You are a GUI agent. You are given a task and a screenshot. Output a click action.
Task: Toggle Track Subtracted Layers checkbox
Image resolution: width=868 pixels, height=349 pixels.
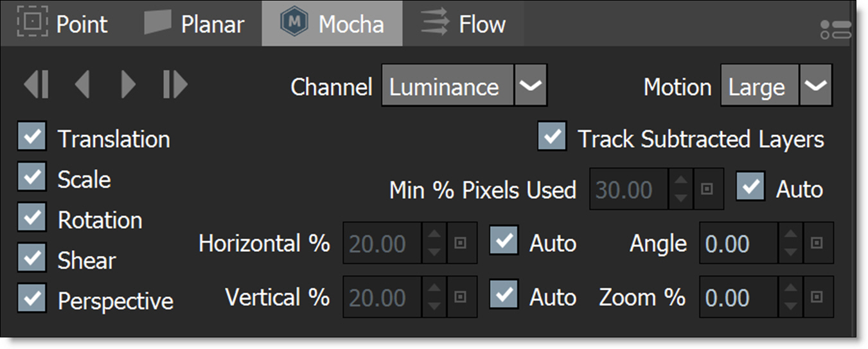click(x=552, y=138)
